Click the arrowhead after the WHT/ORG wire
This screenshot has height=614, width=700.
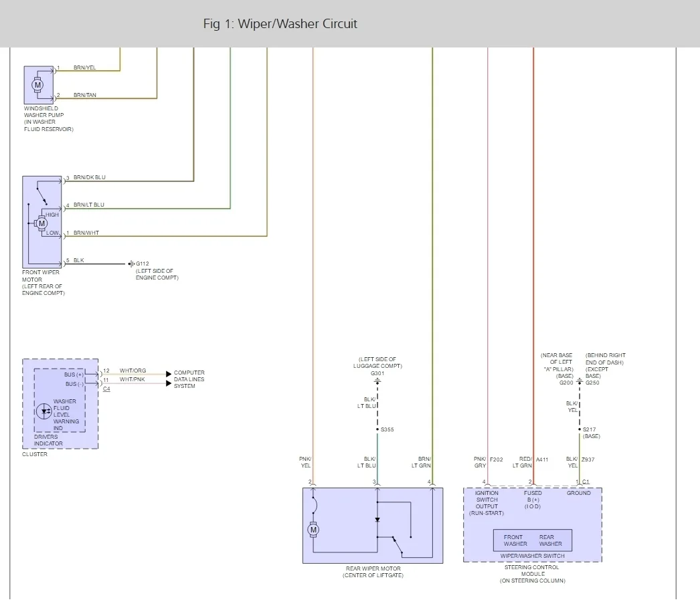click(x=168, y=374)
